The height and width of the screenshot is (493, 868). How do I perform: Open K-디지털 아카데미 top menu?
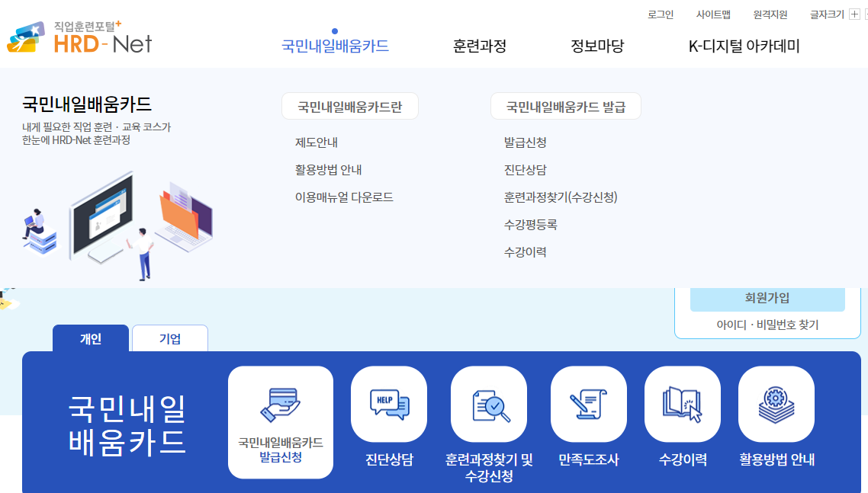744,46
